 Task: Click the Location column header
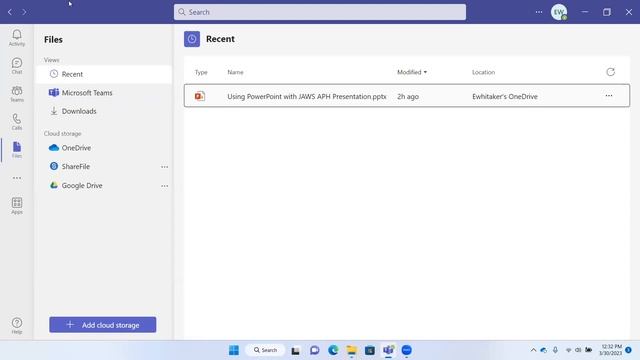tap(483, 72)
